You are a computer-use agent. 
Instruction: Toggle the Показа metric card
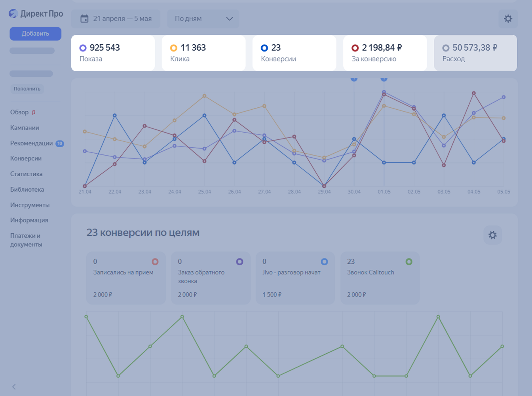click(x=113, y=53)
